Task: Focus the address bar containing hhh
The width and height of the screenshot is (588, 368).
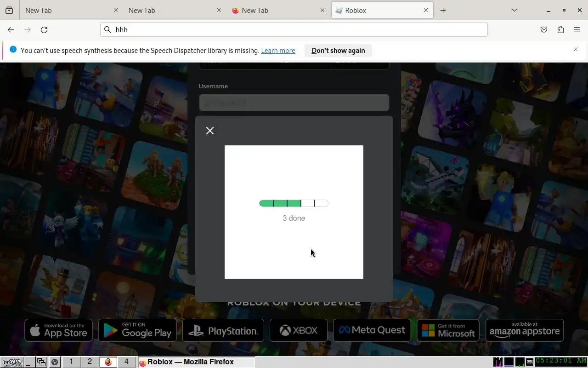Action: pos(294,29)
